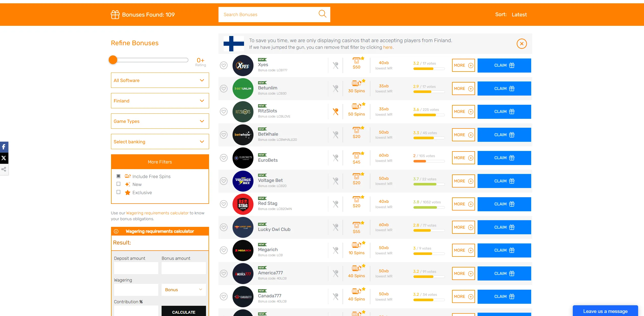Favorite the EuroBets bonus heart icon
Image resolution: width=644 pixels, height=316 pixels.
coord(224,158)
